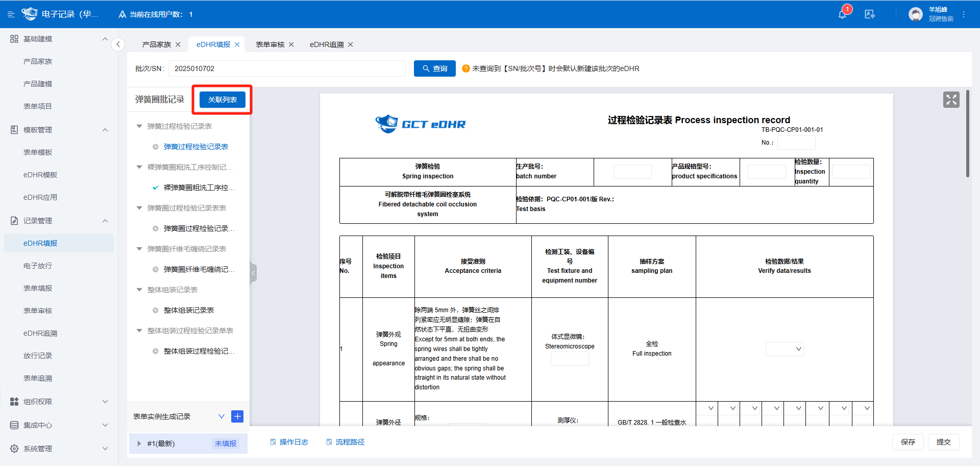Click the form vertical scrollbar

click(x=968, y=134)
